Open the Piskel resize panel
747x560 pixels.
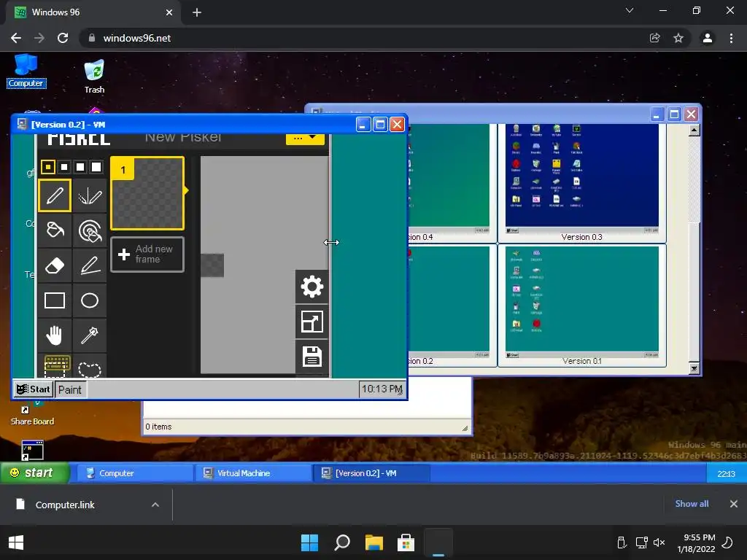click(312, 322)
